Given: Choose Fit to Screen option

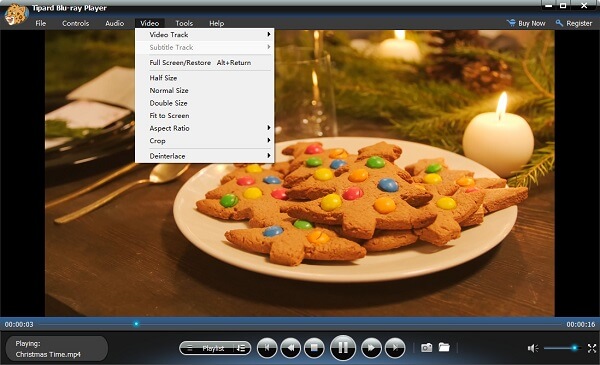Looking at the screenshot, I should coord(205,116).
